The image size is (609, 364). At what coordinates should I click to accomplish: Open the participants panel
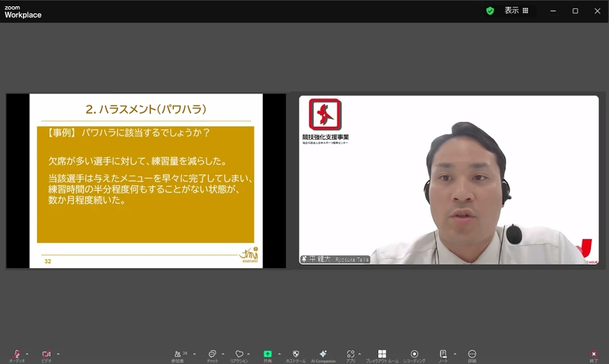tap(178, 354)
